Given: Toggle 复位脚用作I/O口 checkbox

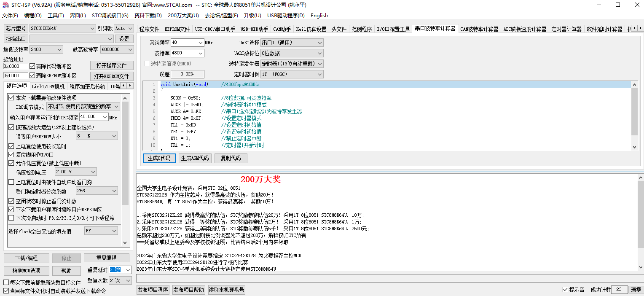Looking at the screenshot, I should point(11,155).
